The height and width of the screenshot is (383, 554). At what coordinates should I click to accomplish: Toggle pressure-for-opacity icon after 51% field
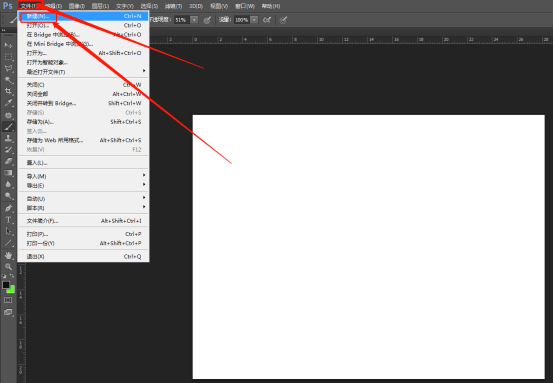pyautogui.click(x=207, y=20)
